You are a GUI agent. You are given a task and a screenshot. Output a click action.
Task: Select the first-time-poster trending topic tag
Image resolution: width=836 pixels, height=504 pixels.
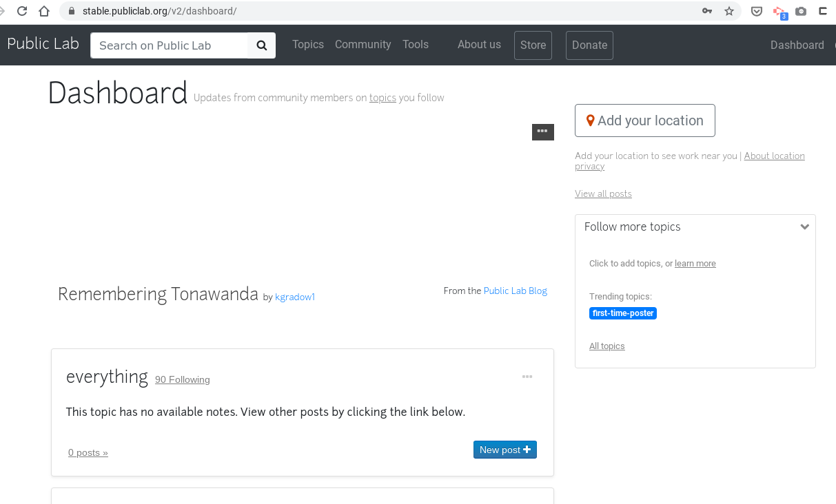[622, 313]
